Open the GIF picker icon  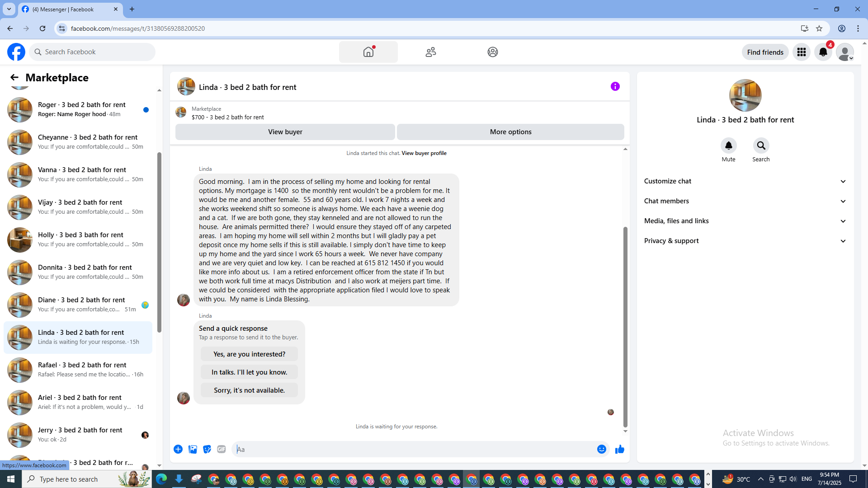point(222,449)
